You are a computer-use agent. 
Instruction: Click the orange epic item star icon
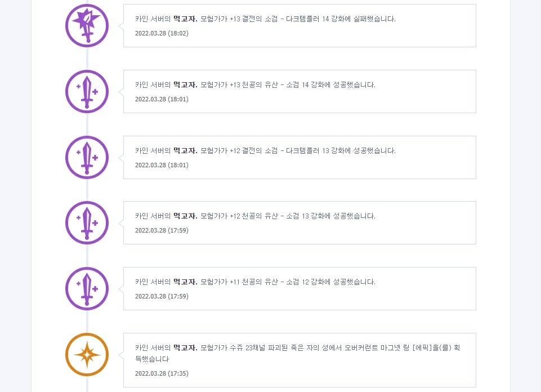point(87,354)
